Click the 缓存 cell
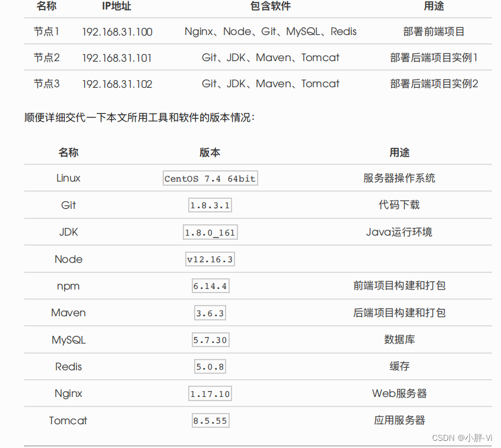The width and height of the screenshot is (501, 448). point(399,366)
